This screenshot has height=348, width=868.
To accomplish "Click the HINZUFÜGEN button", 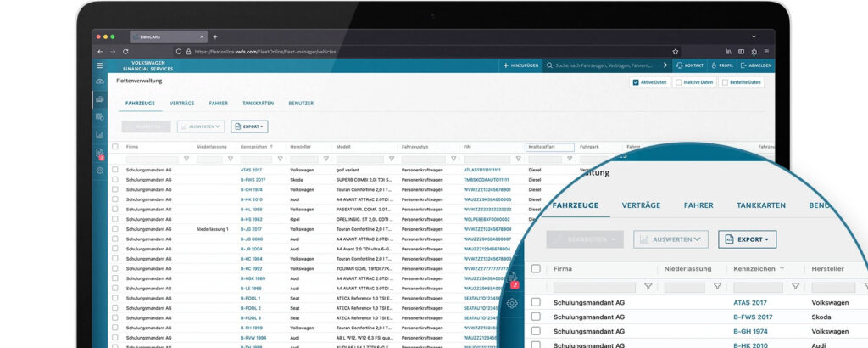I will pos(520,65).
